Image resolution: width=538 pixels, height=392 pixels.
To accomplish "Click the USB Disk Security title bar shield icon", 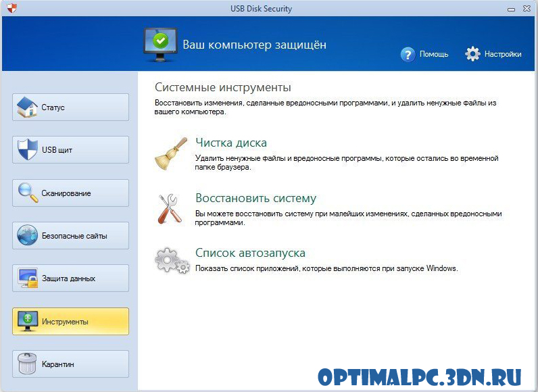I will tap(11, 7).
